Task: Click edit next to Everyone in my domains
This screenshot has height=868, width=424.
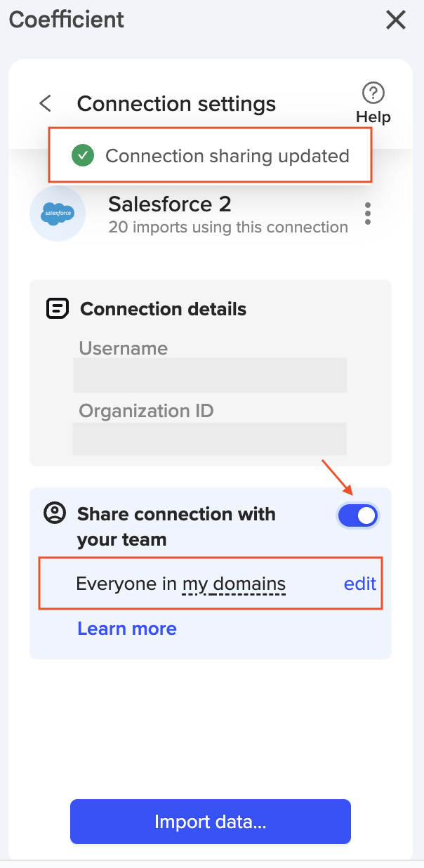Action: coord(360,583)
